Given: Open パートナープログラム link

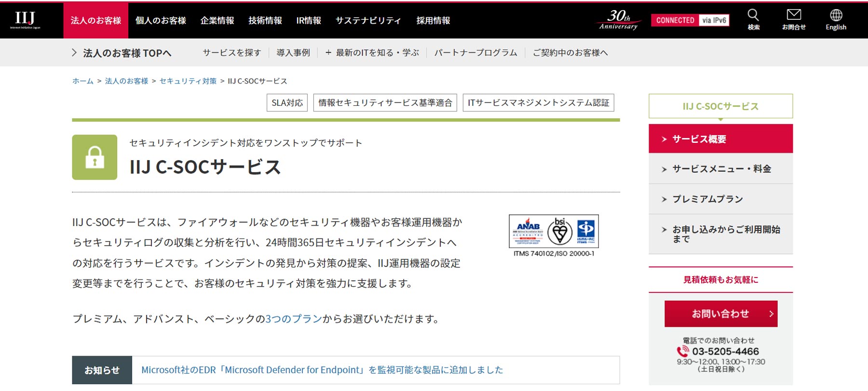Looking at the screenshot, I should coord(475,53).
